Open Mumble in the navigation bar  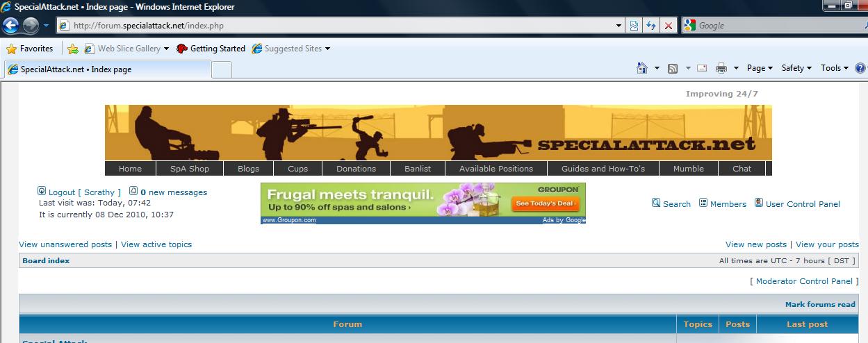tap(689, 169)
